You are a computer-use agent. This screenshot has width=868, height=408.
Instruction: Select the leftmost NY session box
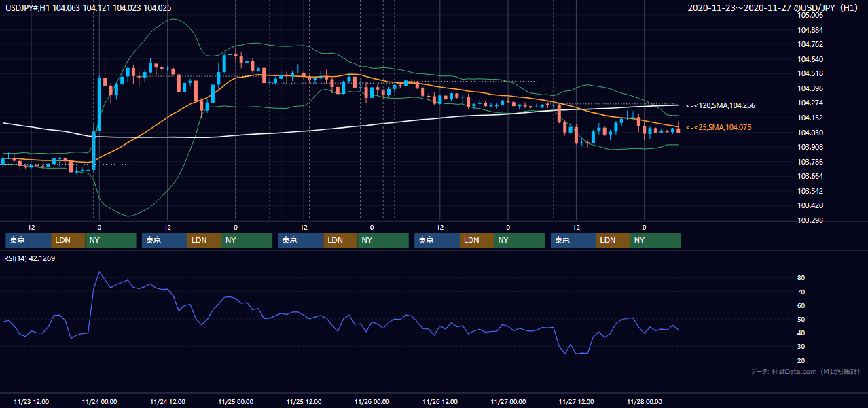111,240
